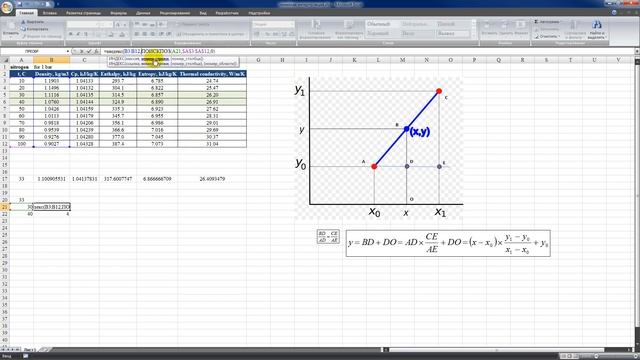Switch to Главная ribbon tab
This screenshot has height=360, width=640.
27,13
